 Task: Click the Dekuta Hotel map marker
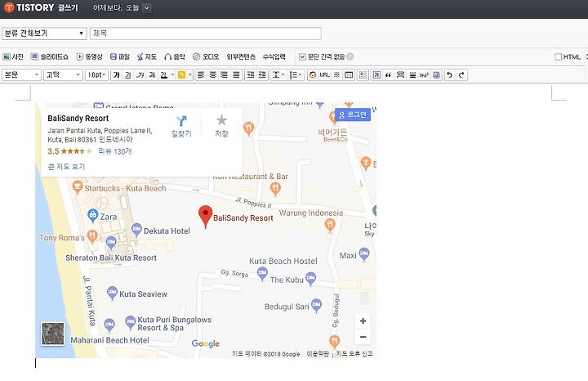(136, 229)
